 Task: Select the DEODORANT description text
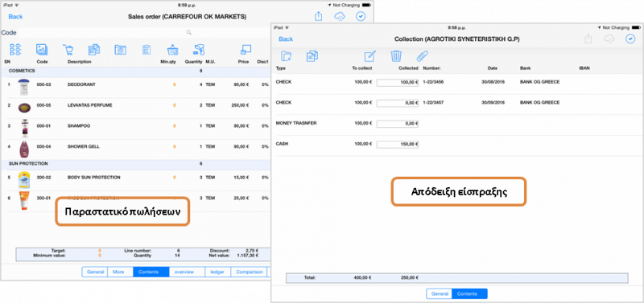click(x=81, y=84)
